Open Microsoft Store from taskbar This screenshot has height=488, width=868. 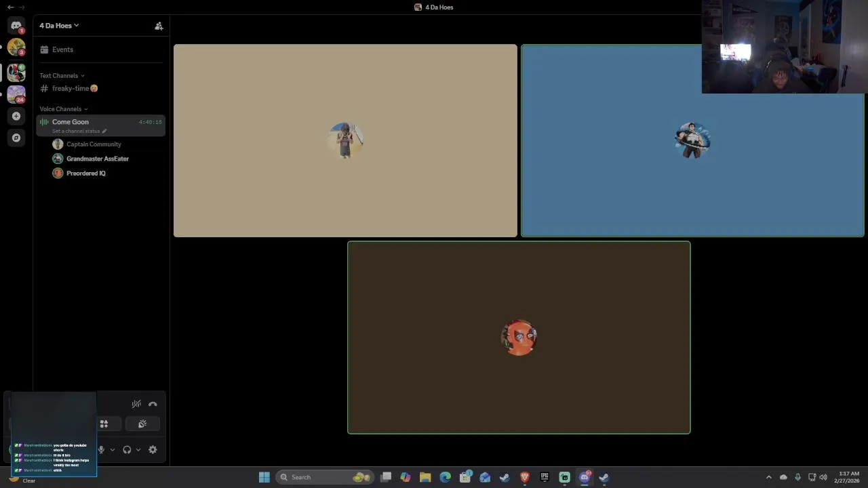pos(465,477)
